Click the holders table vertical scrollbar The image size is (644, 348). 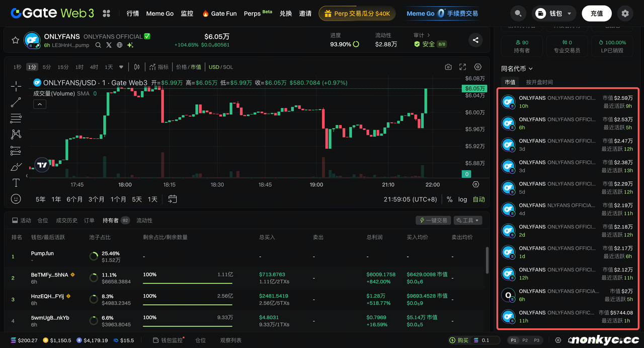click(487, 260)
